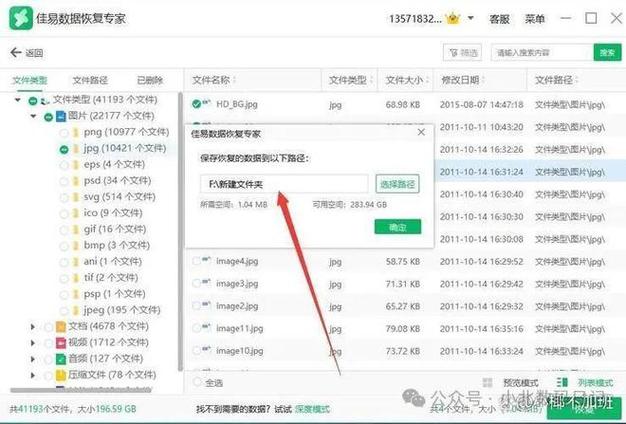Sort by the 文件大小 column header

coord(407,80)
